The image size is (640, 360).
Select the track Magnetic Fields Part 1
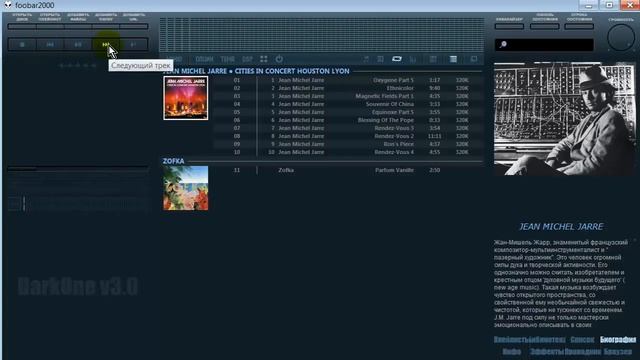point(347,96)
